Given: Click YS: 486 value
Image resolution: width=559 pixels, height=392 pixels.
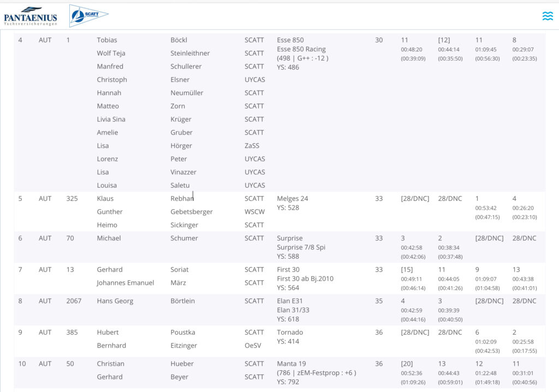Looking at the screenshot, I should tap(288, 67).
